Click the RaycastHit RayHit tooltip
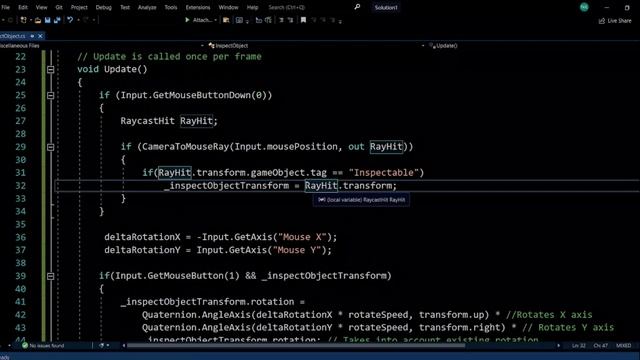Image resolution: width=640 pixels, height=360 pixels. pyautogui.click(x=361, y=200)
